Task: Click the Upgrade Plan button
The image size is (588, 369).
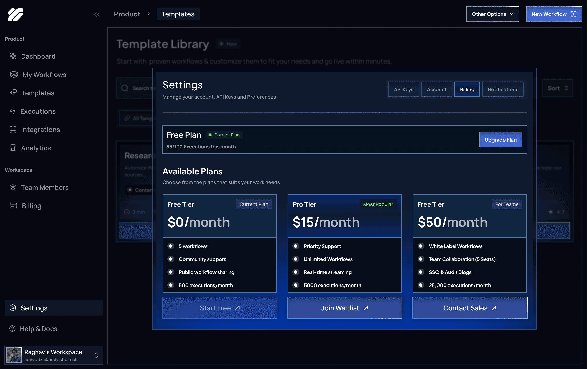Action: click(x=500, y=139)
